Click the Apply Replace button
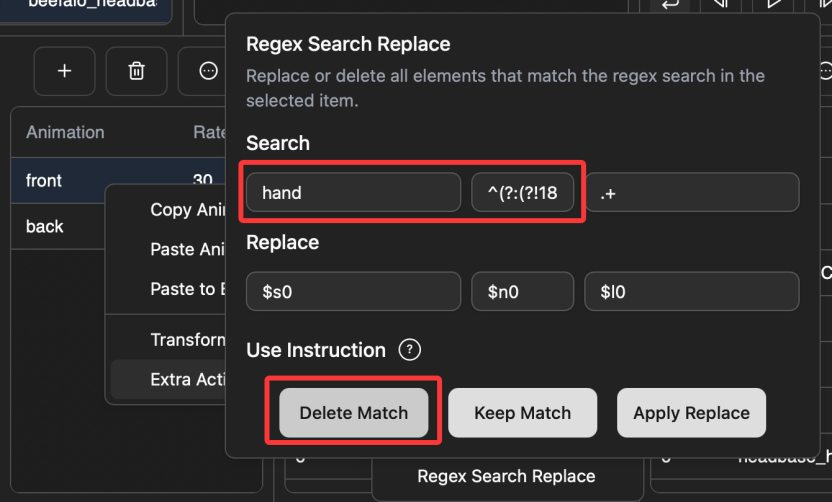Screen dimensions: 832x502 point(691,412)
